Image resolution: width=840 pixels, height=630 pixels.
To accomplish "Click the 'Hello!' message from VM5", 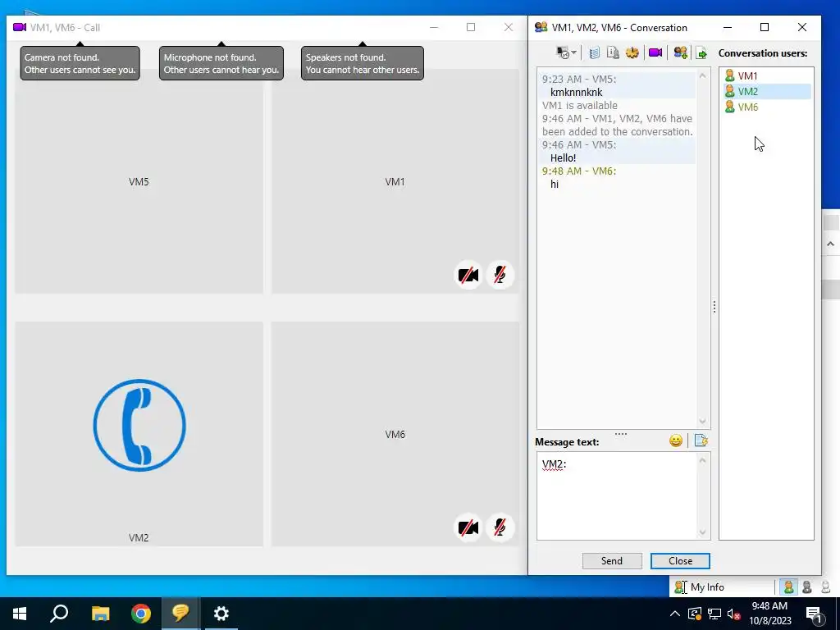I will (563, 158).
